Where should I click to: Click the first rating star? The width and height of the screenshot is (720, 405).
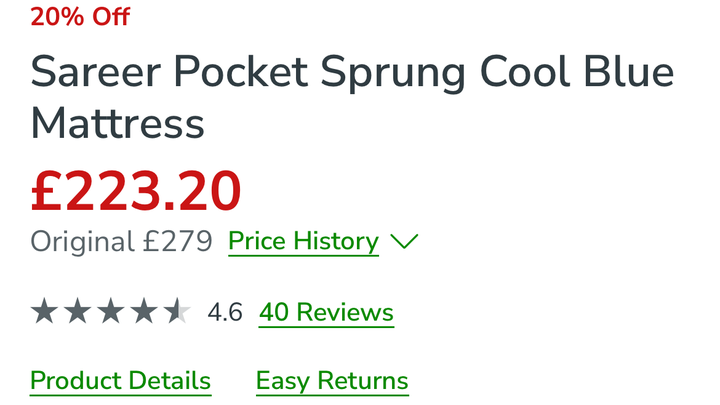pyautogui.click(x=44, y=312)
